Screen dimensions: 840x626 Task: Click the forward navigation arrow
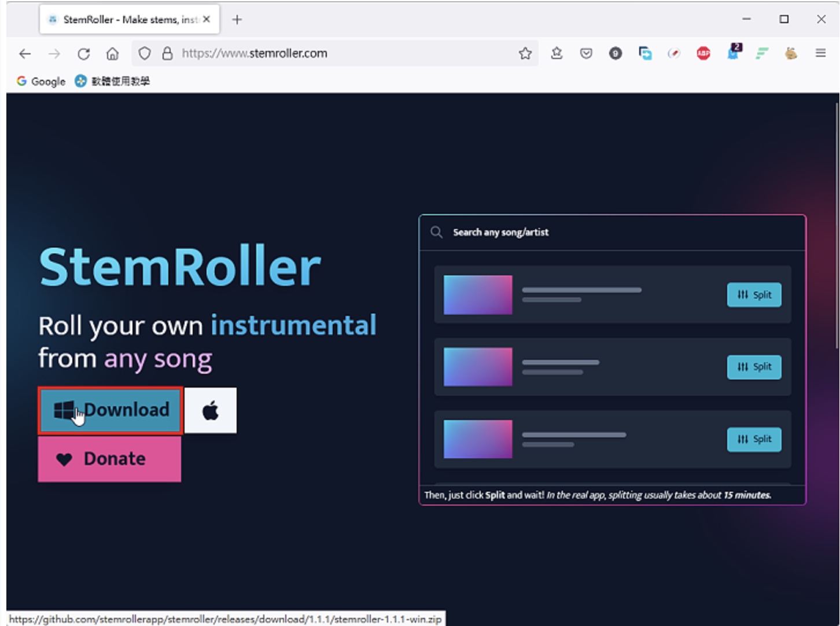pyautogui.click(x=54, y=54)
